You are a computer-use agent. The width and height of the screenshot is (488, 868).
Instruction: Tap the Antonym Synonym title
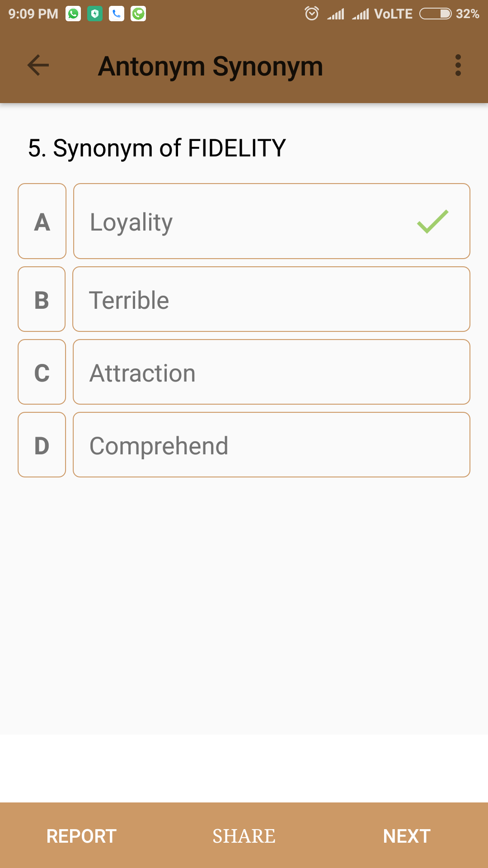pos(211,66)
